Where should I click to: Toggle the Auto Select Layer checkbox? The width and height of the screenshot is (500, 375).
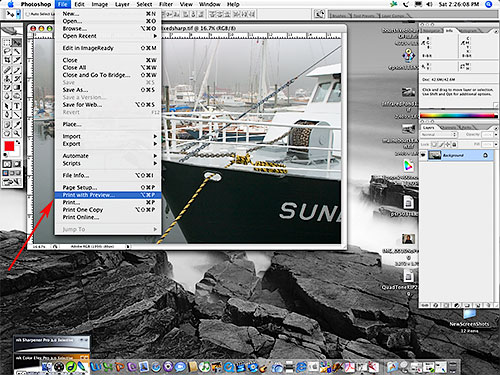click(x=28, y=14)
